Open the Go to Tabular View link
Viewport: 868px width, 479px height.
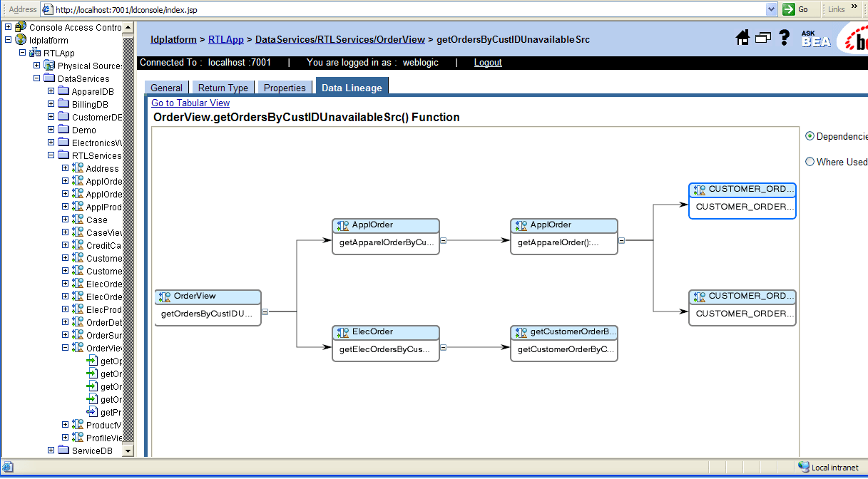[x=190, y=103]
